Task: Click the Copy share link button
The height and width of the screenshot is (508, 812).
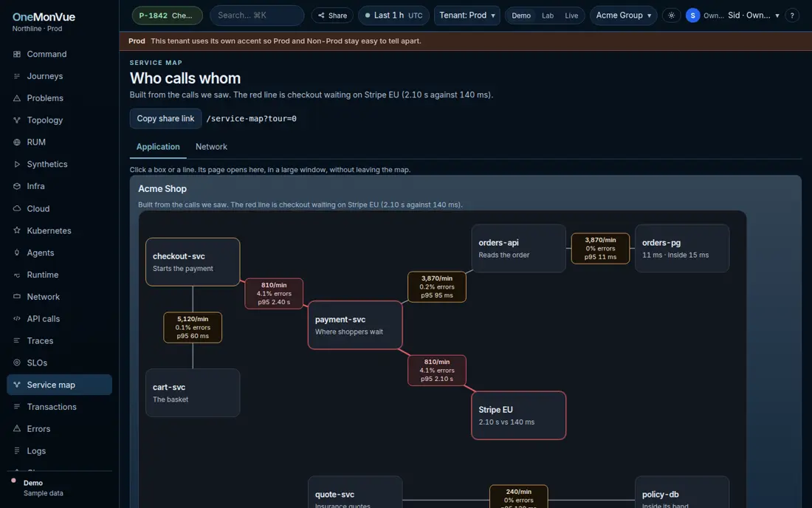Action: pos(165,119)
